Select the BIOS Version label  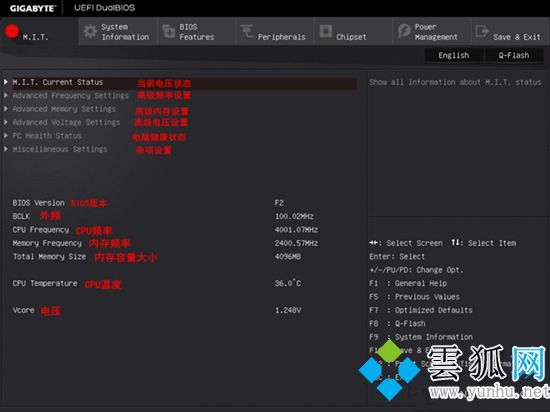(x=39, y=203)
